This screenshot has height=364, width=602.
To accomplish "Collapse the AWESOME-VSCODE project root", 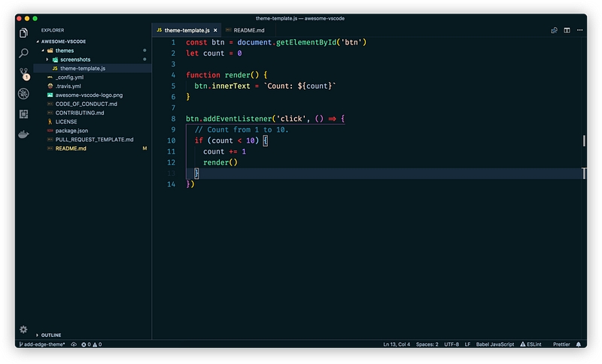I will 38,42.
